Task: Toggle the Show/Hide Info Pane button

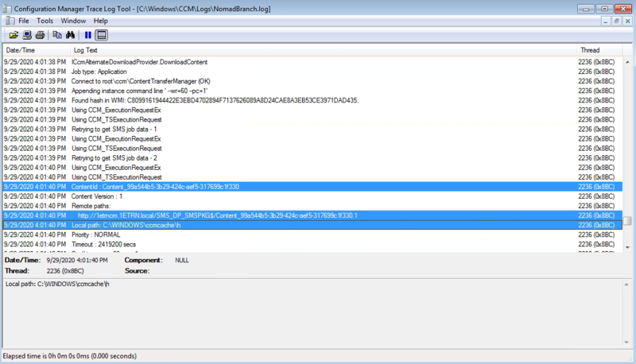Action: (x=101, y=35)
